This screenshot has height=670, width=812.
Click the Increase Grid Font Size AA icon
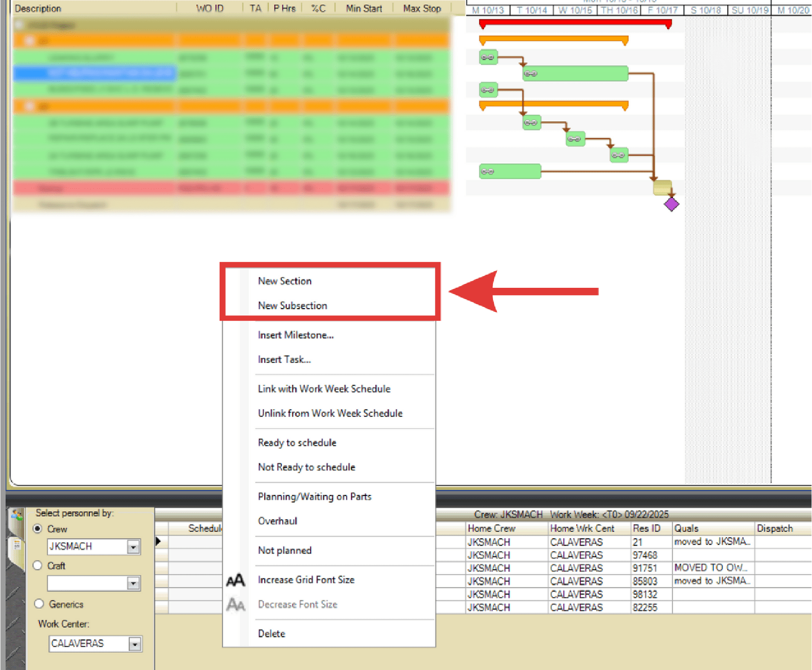(235, 580)
